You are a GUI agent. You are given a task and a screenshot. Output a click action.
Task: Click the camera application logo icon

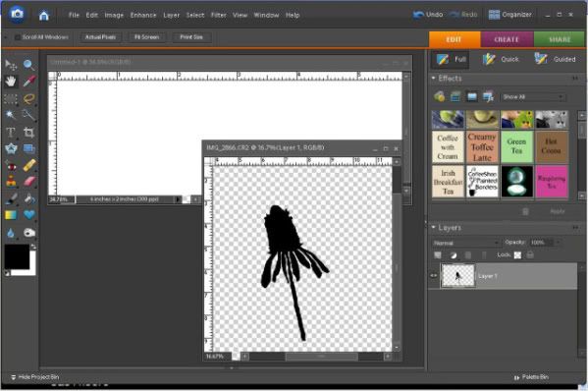click(x=17, y=15)
